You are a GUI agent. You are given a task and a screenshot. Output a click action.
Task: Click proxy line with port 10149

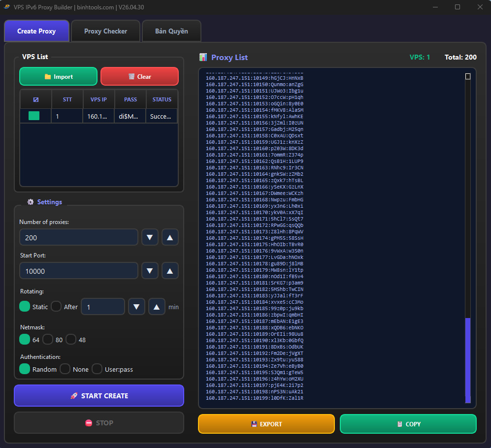(255, 78)
